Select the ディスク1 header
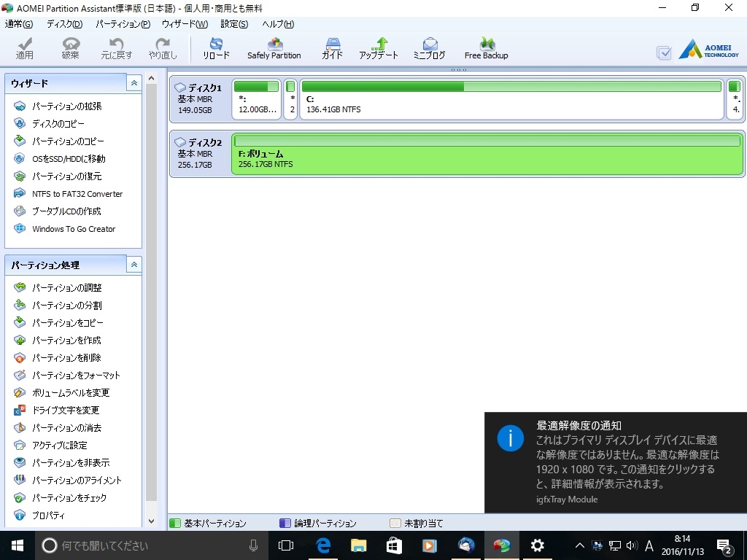The image size is (747, 560). click(200, 99)
